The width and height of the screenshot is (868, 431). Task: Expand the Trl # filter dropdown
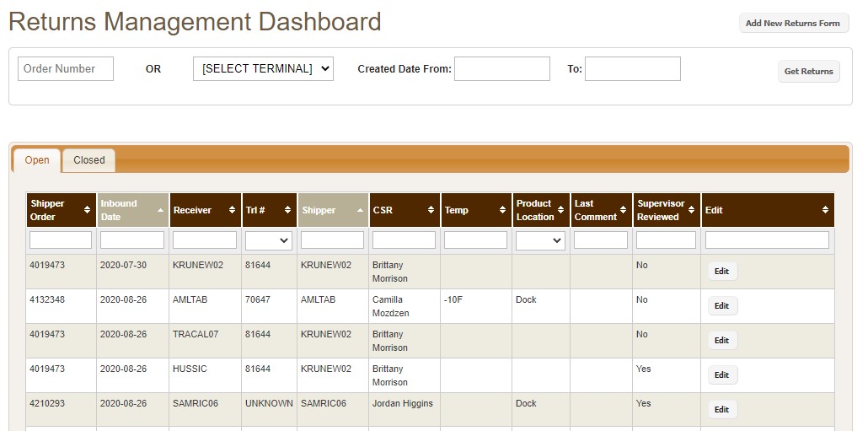pyautogui.click(x=269, y=241)
